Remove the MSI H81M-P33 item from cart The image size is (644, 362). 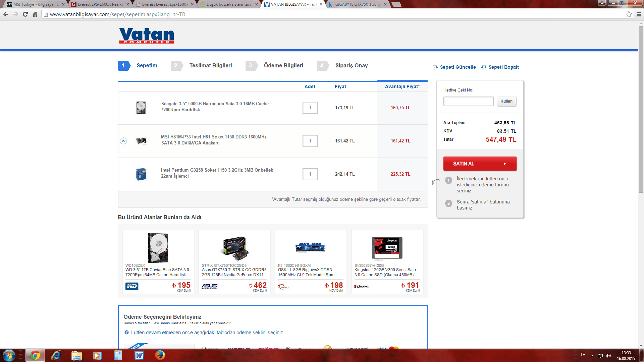pos(123,141)
